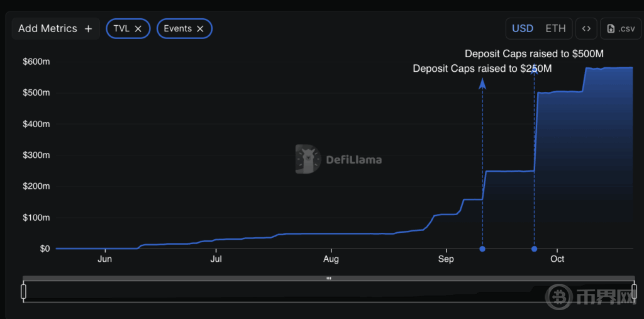
Task: Click the 'Deposit Caps raised to $500M' label
Action: click(534, 54)
